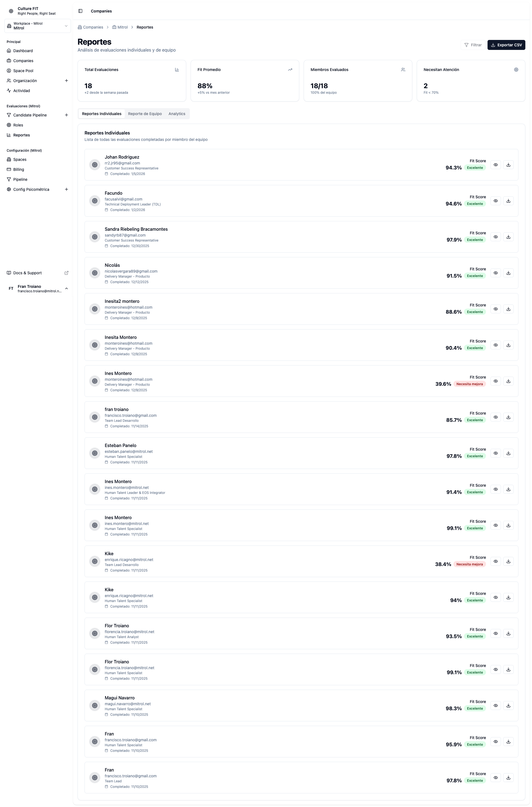Open the Analytics tab
The width and height of the screenshot is (532, 807).
(177, 114)
